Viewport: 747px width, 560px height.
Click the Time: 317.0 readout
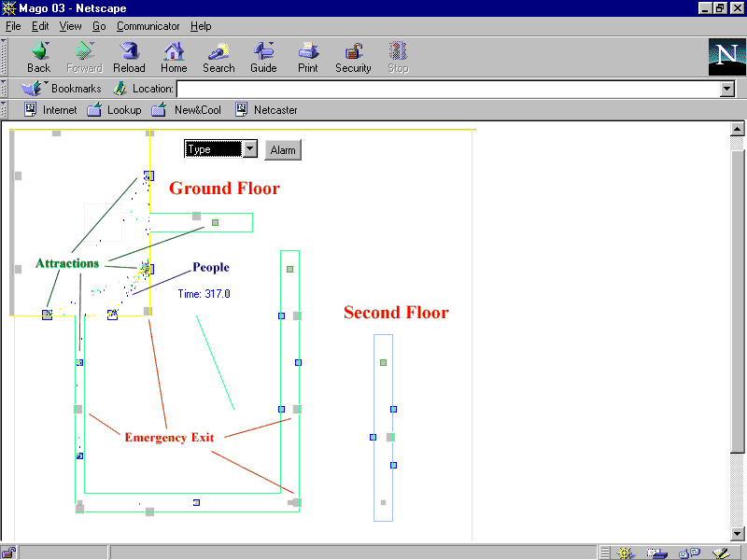(x=204, y=294)
